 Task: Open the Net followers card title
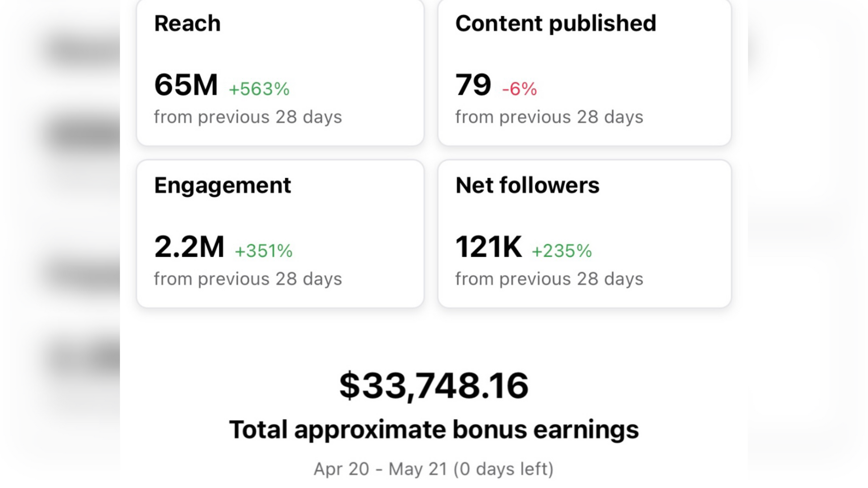click(527, 185)
